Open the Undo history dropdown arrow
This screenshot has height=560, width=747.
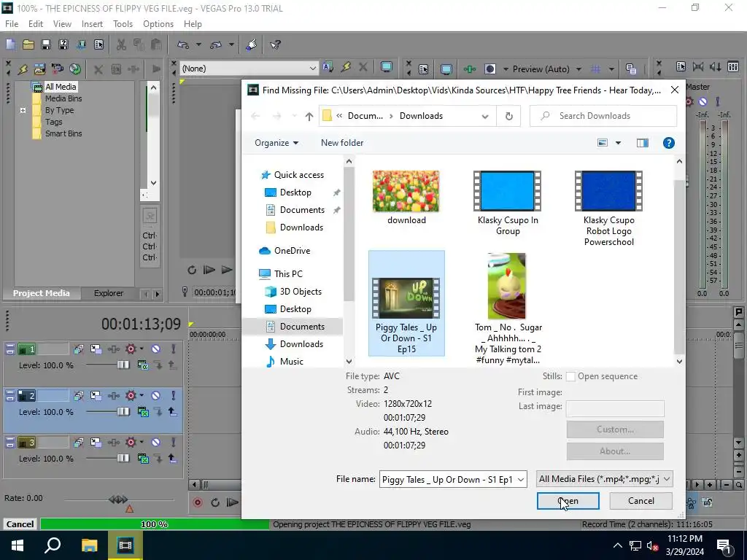(x=198, y=44)
